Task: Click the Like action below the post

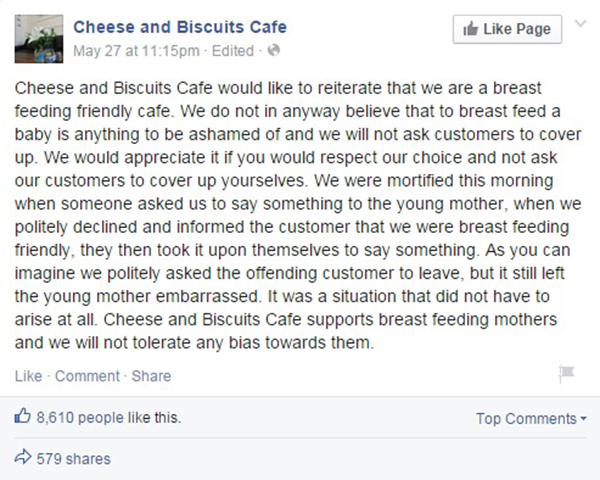Action: point(29,376)
